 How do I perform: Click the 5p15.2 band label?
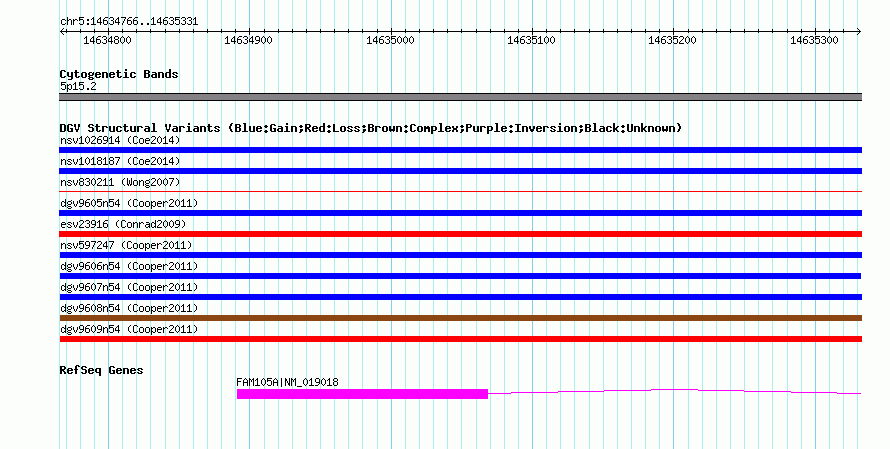tap(78, 86)
